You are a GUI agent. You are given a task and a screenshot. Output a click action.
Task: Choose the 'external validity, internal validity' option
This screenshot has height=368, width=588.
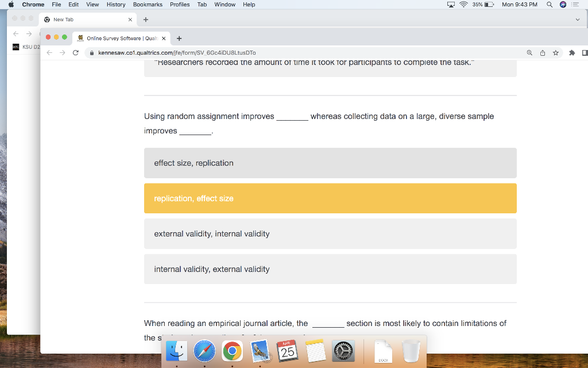[x=330, y=233]
